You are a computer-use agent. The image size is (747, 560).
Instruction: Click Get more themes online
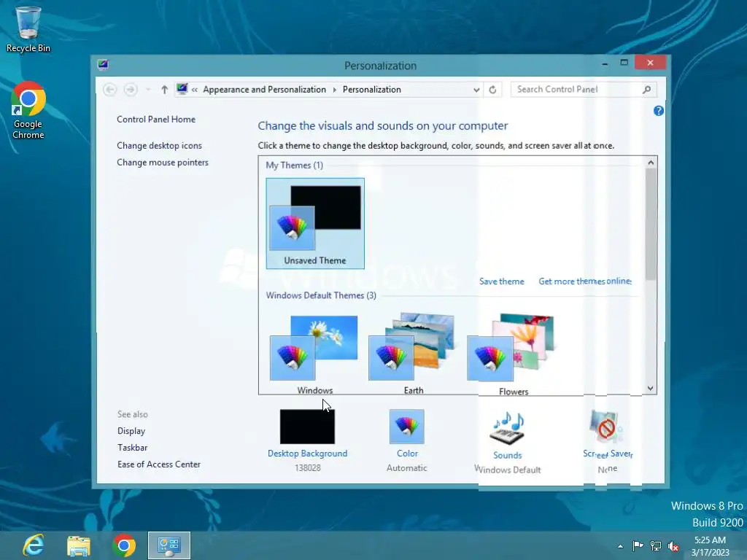pos(585,281)
